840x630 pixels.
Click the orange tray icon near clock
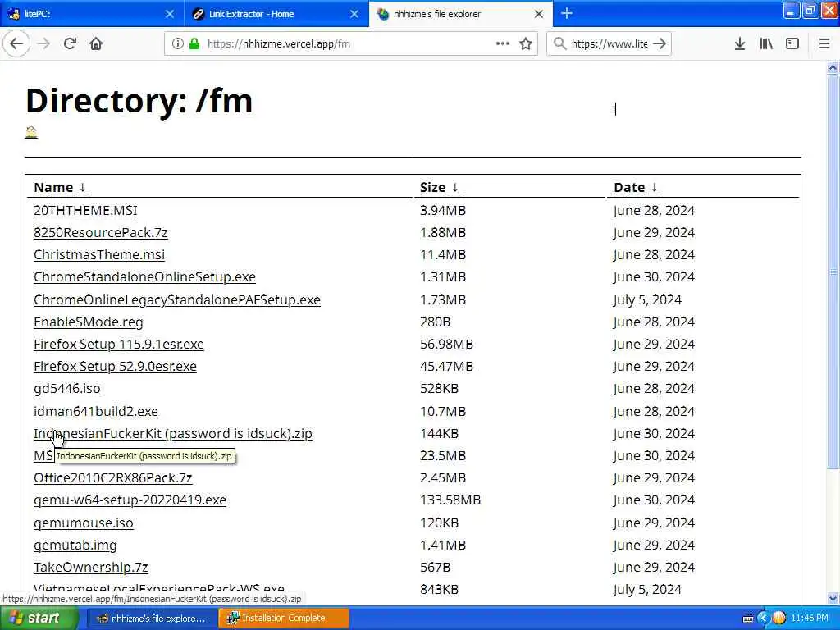coord(779,619)
